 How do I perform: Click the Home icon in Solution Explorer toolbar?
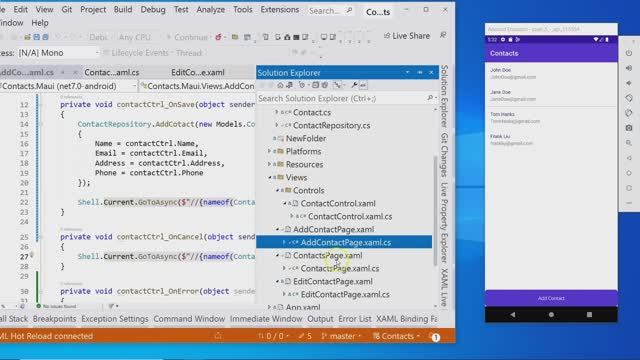click(x=280, y=85)
